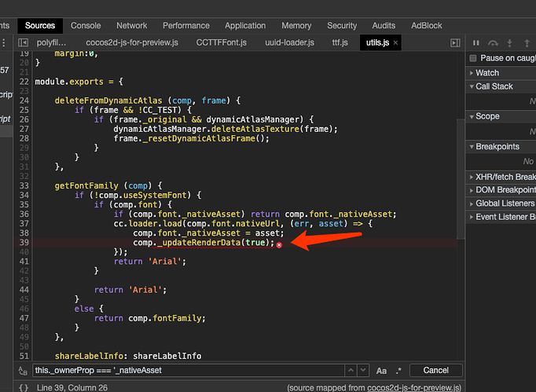The width and height of the screenshot is (536, 392).
Task: Jump to previous search match
Action: (351, 370)
